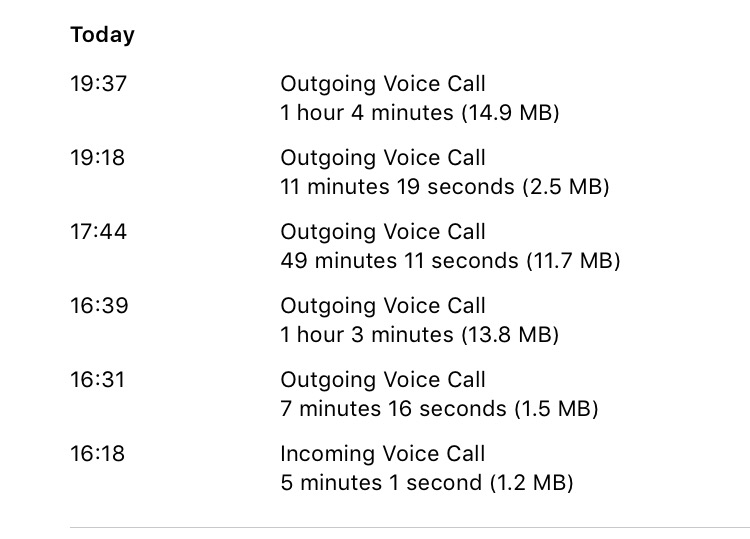Image resolution: width=750 pixels, height=539 pixels.
Task: Click the Today section header
Action: (102, 35)
